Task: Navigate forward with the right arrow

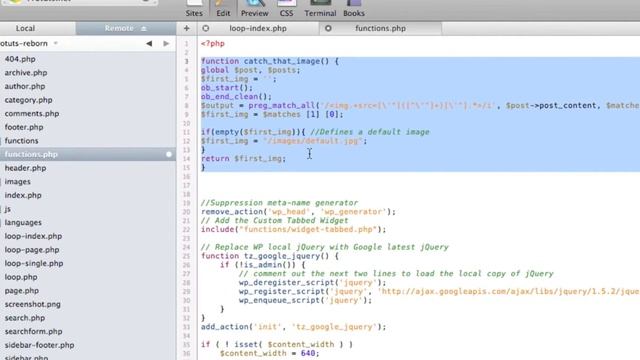Action: tap(166, 43)
